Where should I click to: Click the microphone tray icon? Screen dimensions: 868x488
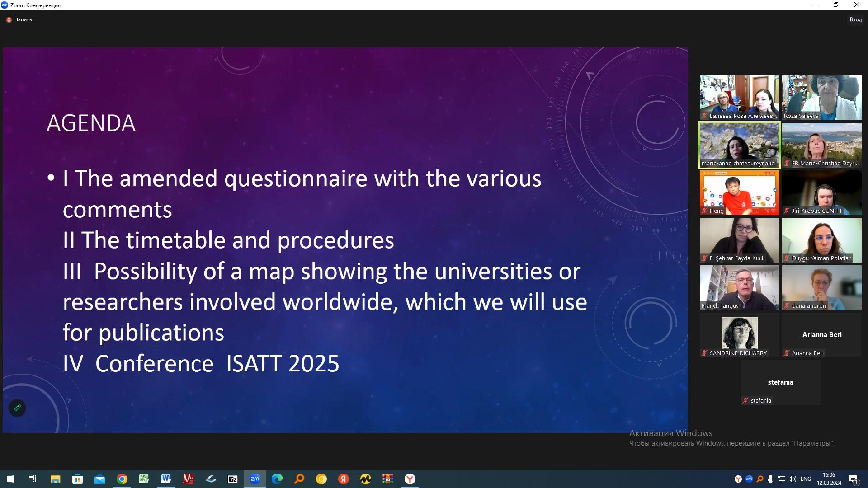click(770, 479)
